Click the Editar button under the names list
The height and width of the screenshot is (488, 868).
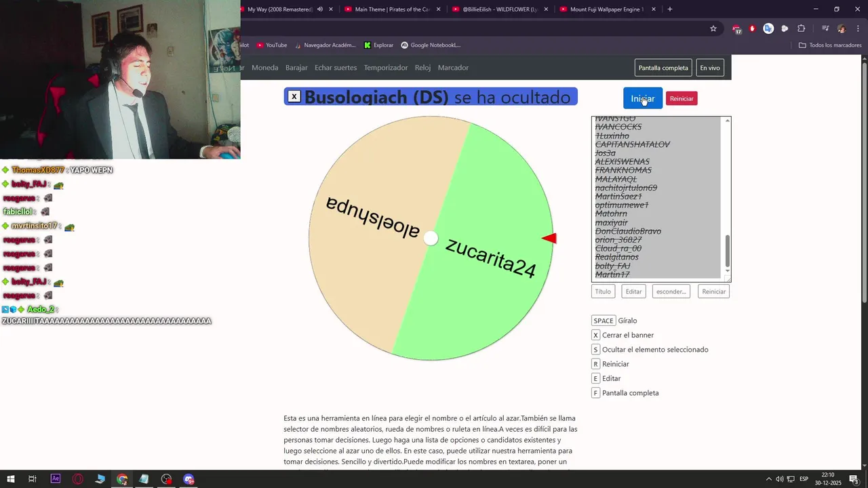coord(633,291)
